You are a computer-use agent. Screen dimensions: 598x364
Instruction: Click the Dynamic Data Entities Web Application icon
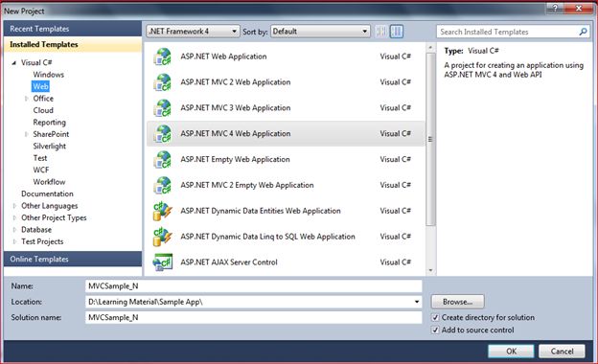tap(163, 211)
